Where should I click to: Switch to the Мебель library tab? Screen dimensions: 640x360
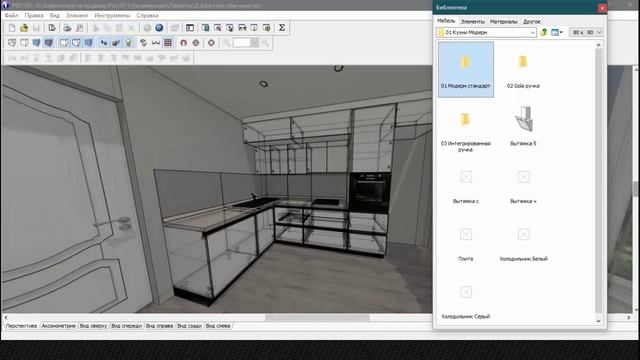[x=446, y=21]
